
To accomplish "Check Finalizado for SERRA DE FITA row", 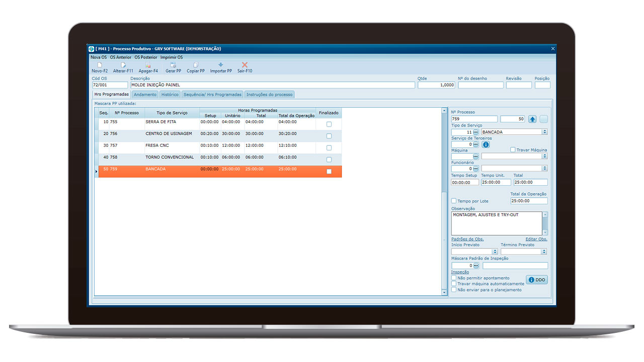I will [329, 124].
